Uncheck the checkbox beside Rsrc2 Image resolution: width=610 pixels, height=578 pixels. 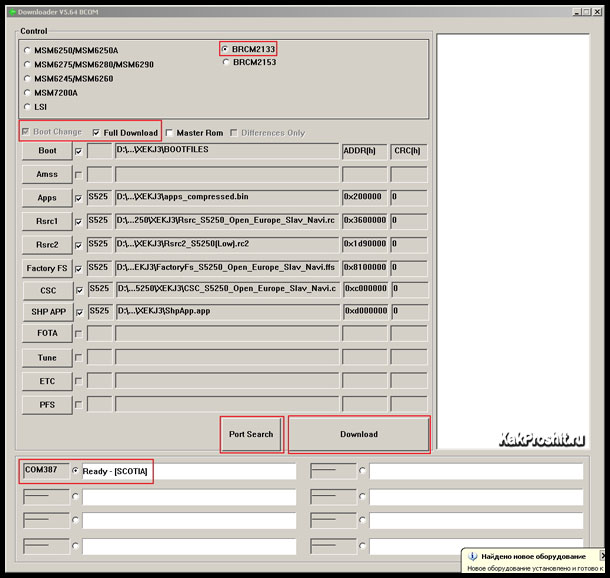click(78, 244)
